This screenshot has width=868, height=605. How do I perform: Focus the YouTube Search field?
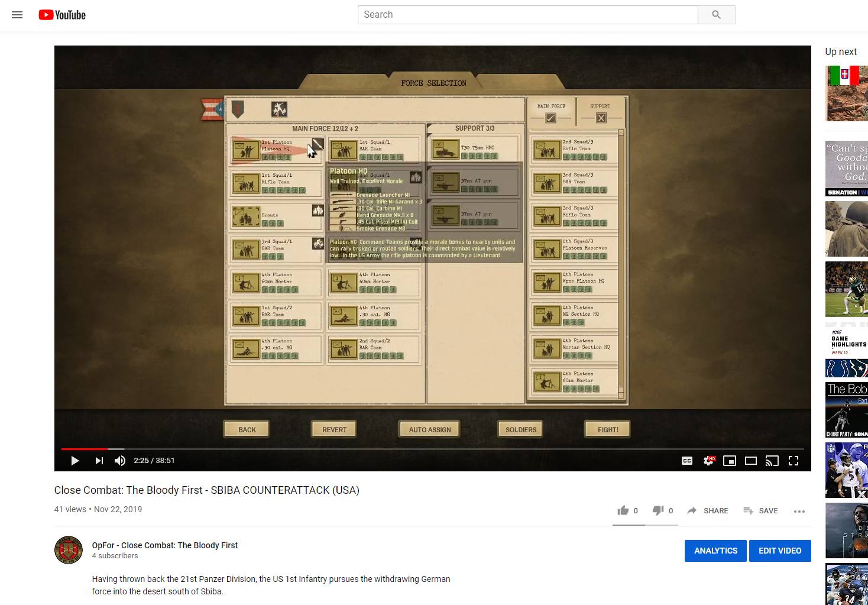coord(527,15)
